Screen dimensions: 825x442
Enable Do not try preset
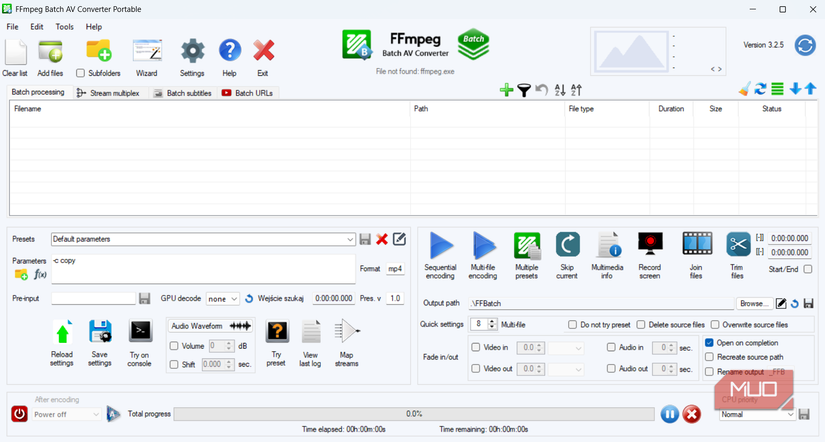[572, 325]
